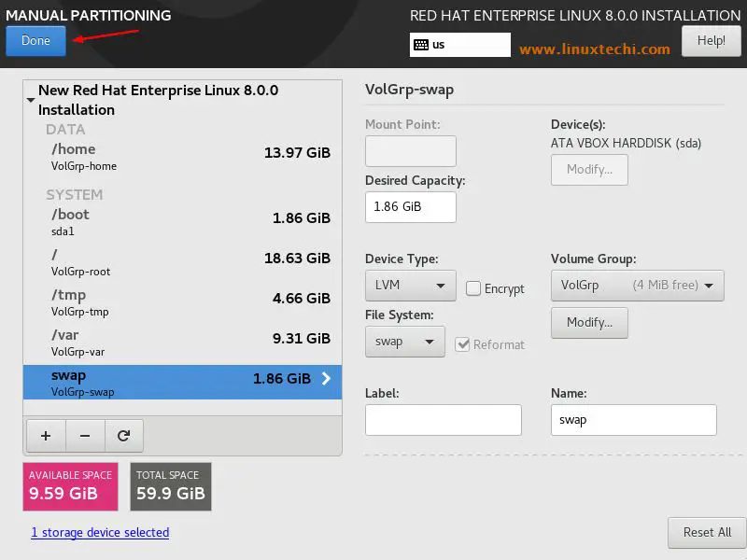Click the add mount point plus icon
This screenshot has width=747, height=560.
coord(46,436)
